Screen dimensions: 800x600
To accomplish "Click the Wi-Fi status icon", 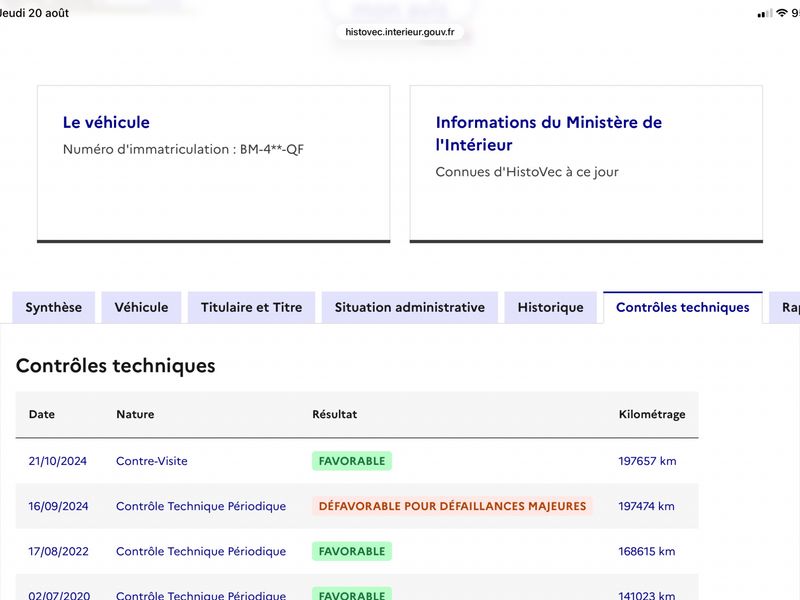I will 782,13.
